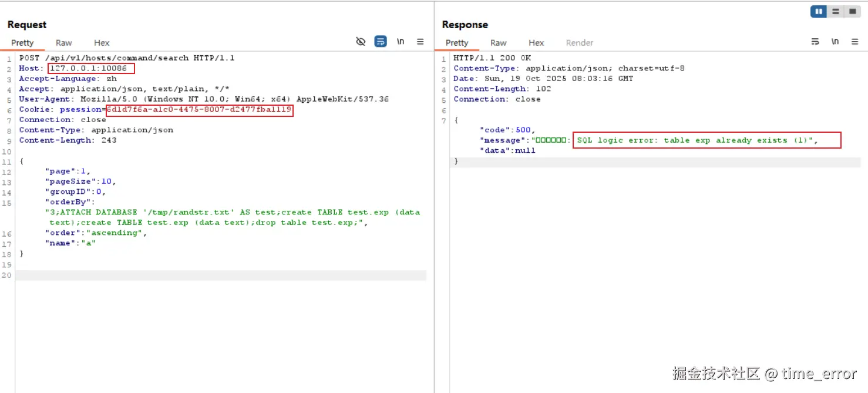
Task: Click the Accept: application/json header in Request
Action: point(124,89)
